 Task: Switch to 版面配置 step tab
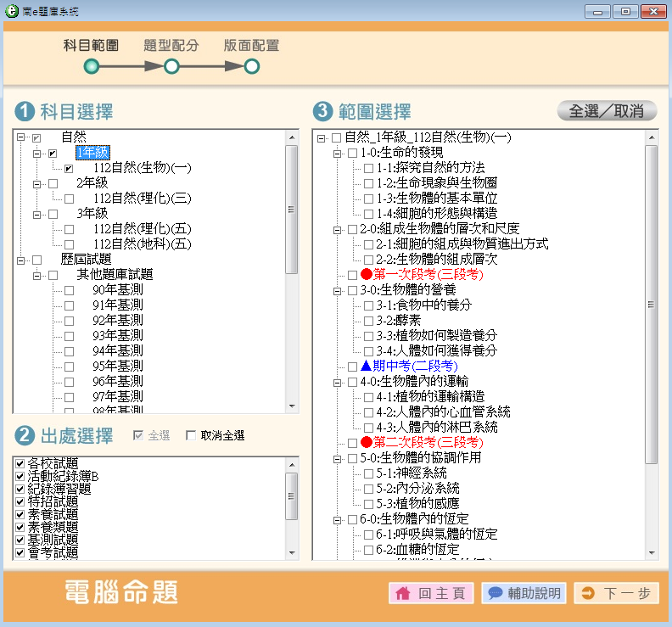click(x=252, y=46)
